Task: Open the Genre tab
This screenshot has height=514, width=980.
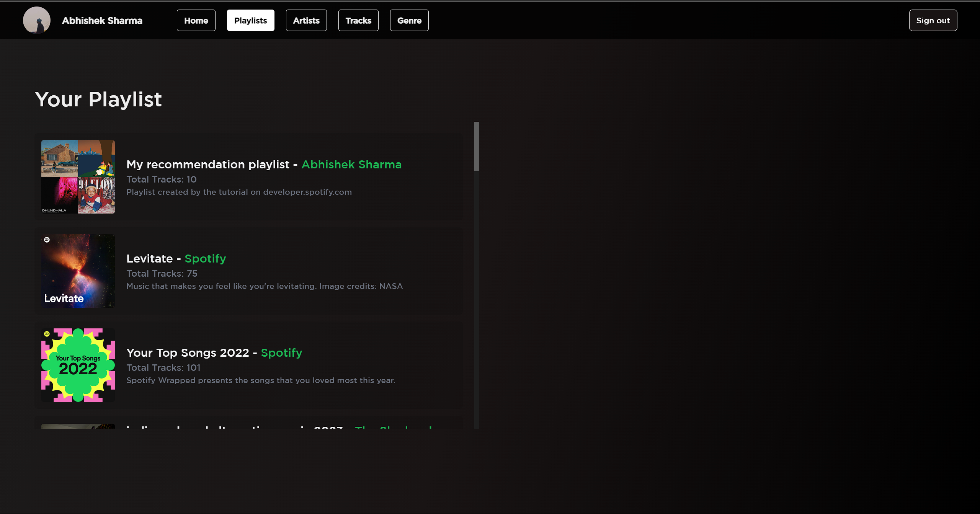Action: point(409,20)
